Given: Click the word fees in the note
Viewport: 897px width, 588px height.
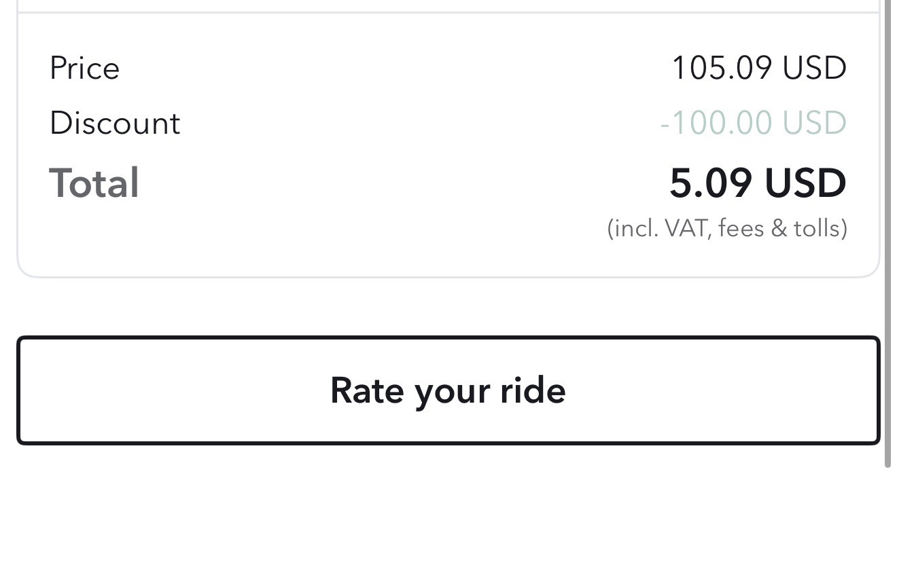Looking at the screenshot, I should 741,228.
